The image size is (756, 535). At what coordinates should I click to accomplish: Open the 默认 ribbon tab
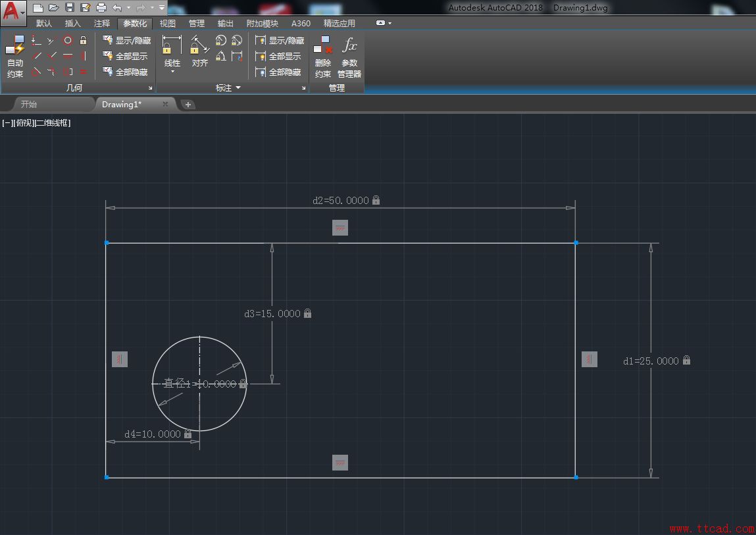tap(43, 23)
